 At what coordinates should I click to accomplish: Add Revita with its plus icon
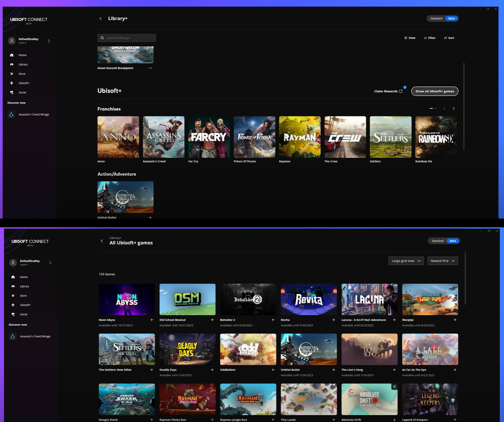334,320
